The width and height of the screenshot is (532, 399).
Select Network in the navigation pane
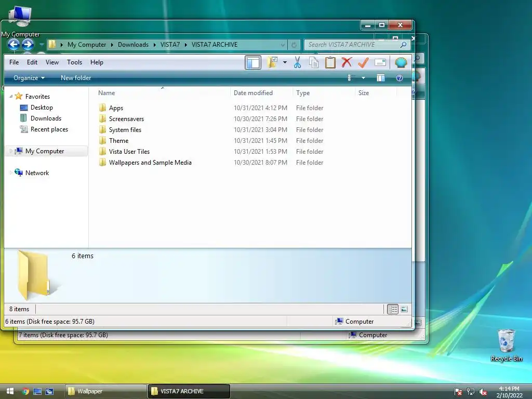tap(37, 172)
